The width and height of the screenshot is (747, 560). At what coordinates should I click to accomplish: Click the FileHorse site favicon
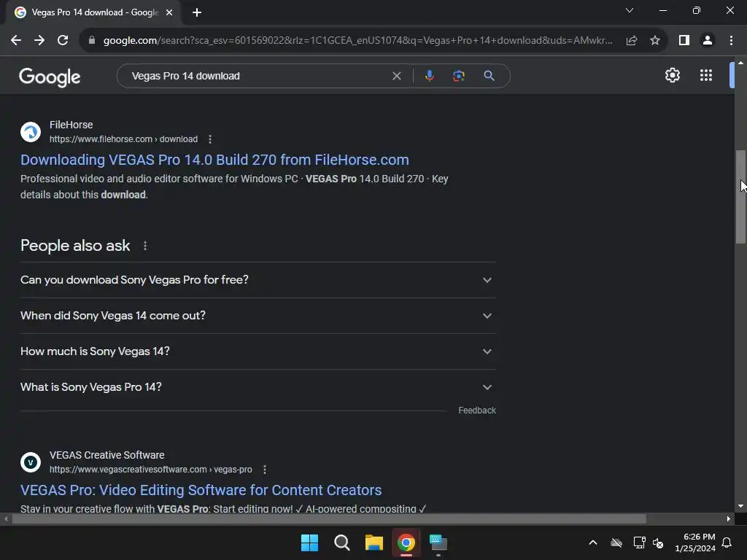pyautogui.click(x=31, y=132)
